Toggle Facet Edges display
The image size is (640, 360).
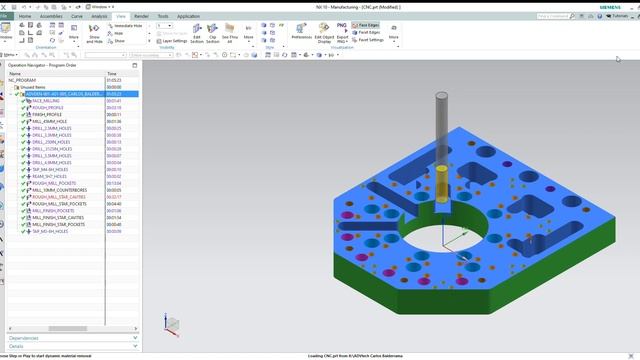366,33
